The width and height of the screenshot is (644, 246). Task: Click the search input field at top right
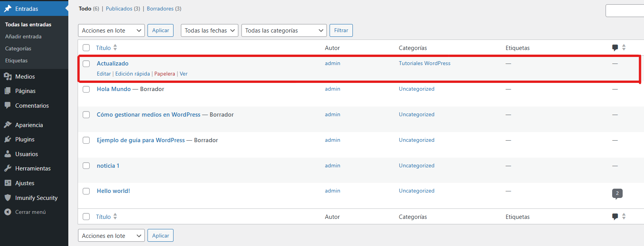click(625, 11)
